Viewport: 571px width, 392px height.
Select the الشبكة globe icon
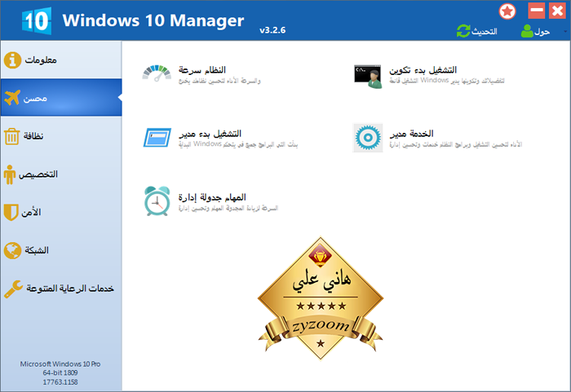[x=12, y=250]
